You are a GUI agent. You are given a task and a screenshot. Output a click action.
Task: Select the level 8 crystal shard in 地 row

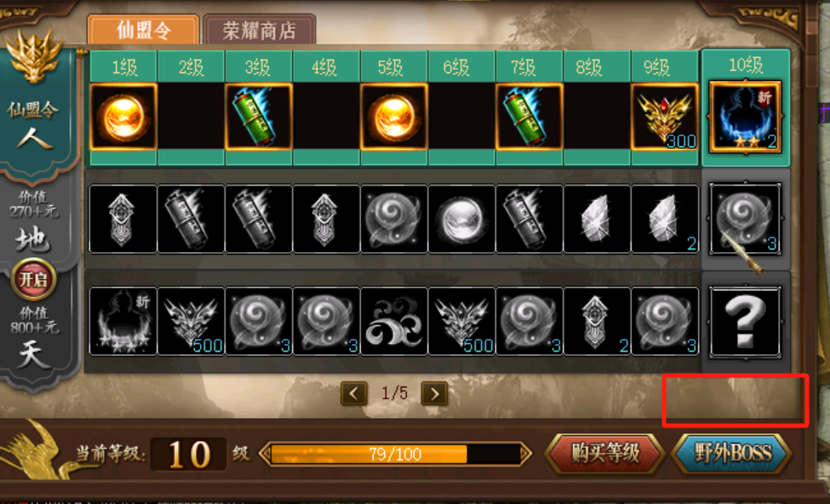coord(597,219)
